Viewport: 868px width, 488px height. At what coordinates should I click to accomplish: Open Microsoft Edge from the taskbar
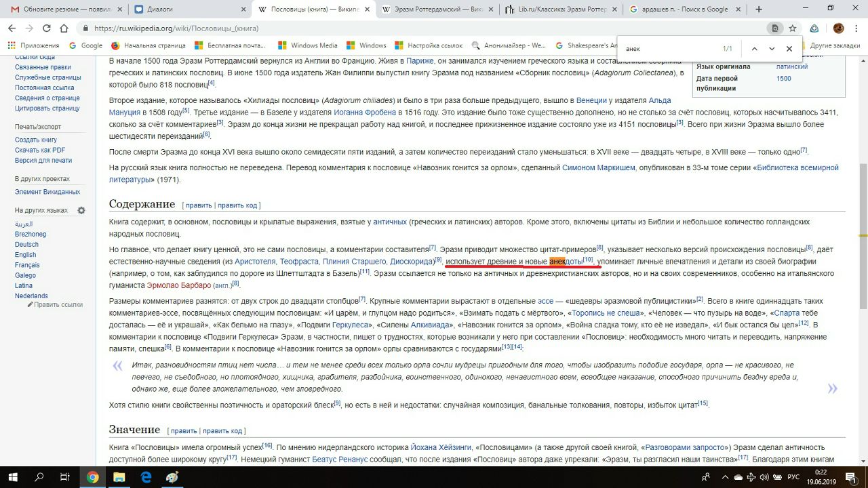(146, 477)
